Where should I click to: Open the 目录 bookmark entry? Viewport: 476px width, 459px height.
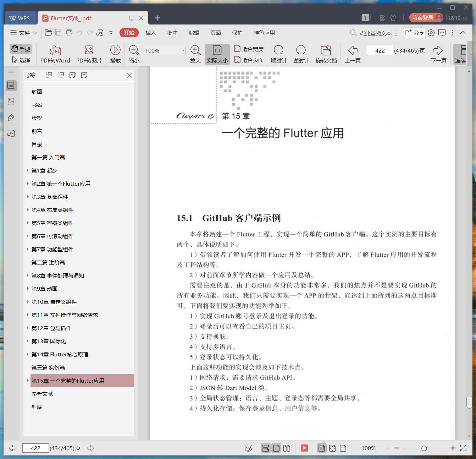[37, 144]
